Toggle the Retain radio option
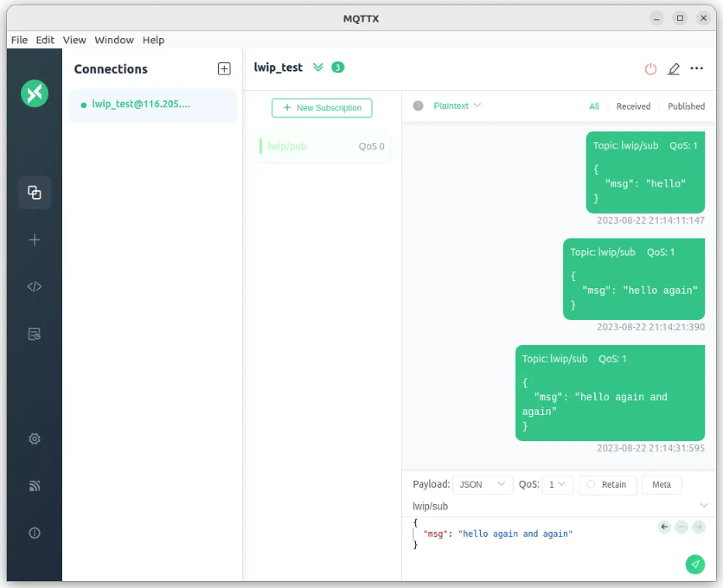Image resolution: width=723 pixels, height=588 pixels. click(591, 484)
